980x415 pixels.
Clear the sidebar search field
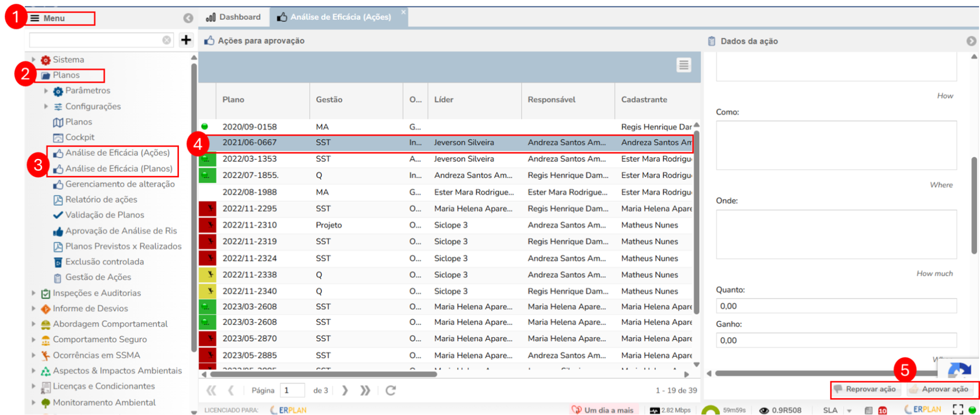[167, 40]
